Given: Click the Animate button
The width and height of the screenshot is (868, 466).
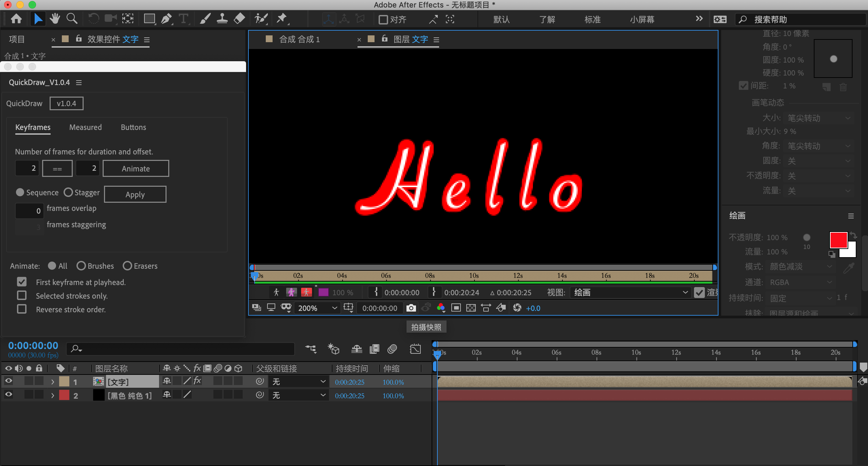Looking at the screenshot, I should click(x=136, y=169).
